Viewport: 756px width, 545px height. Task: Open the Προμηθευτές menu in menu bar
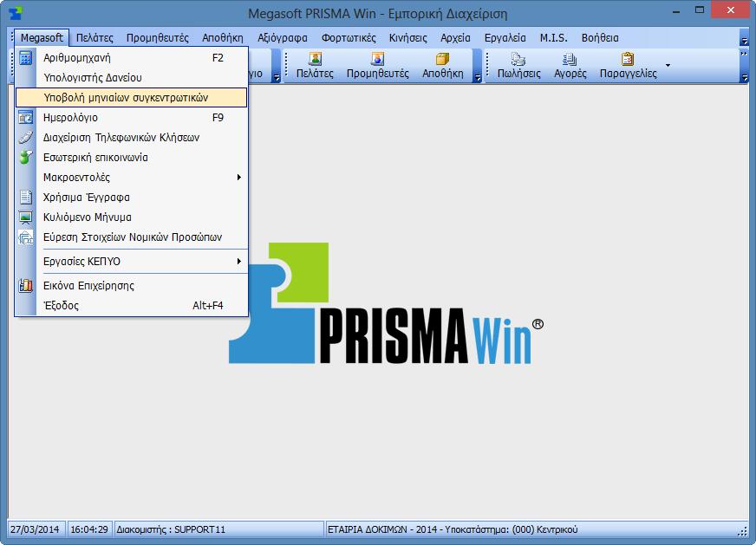click(158, 37)
